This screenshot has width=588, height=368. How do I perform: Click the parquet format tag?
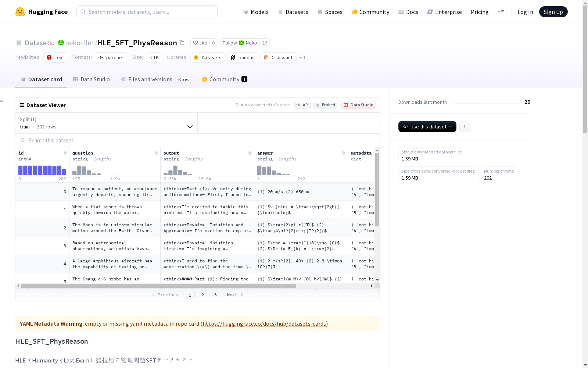click(111, 57)
